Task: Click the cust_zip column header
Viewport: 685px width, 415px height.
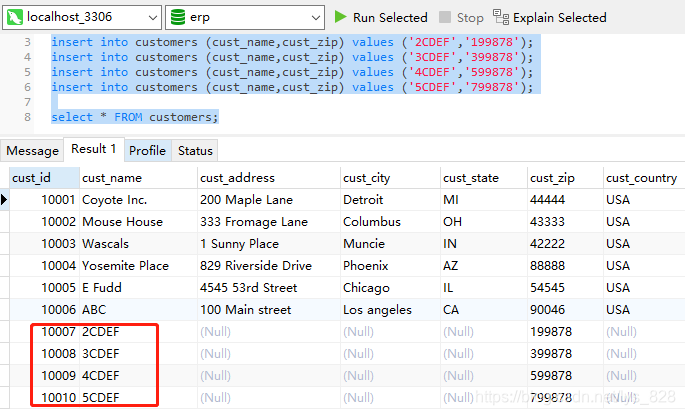Action: 565,178
